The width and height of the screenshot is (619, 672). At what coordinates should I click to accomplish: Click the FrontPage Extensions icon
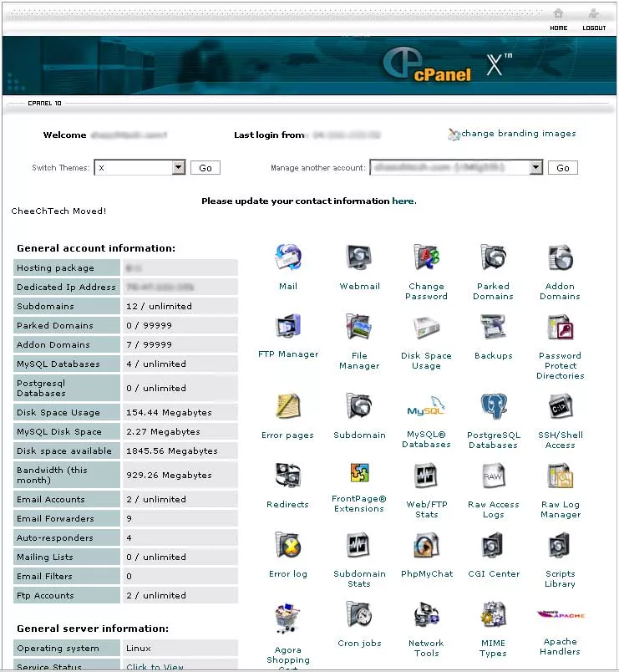tap(359, 475)
